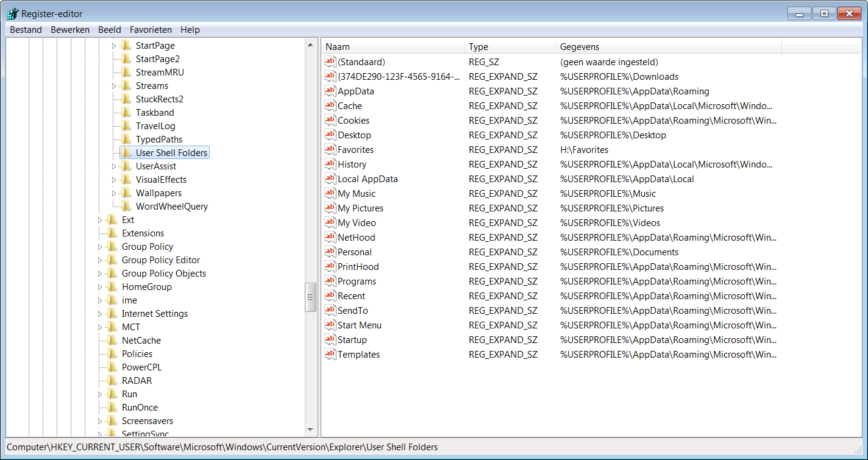Screen dimensions: 868x460
Task: Click the registry path in the status bar
Action: 222,447
